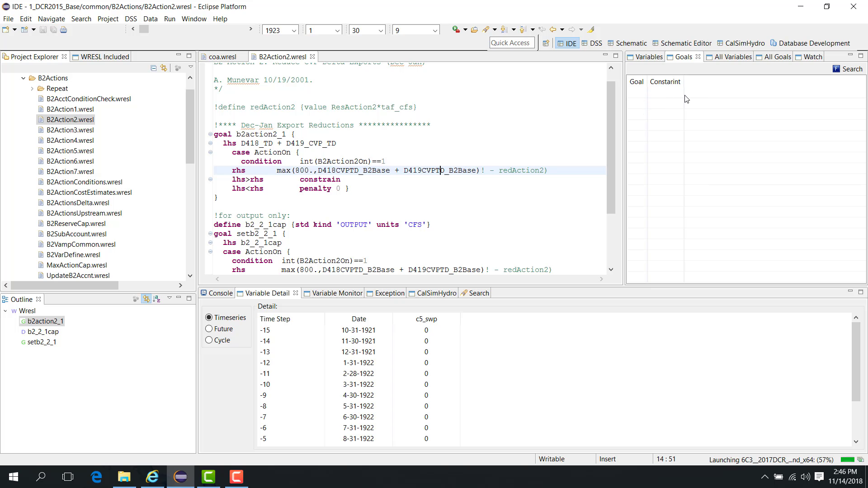Image resolution: width=868 pixels, height=488 pixels.
Task: Click the Search icon in Goals panel
Action: 848,69
